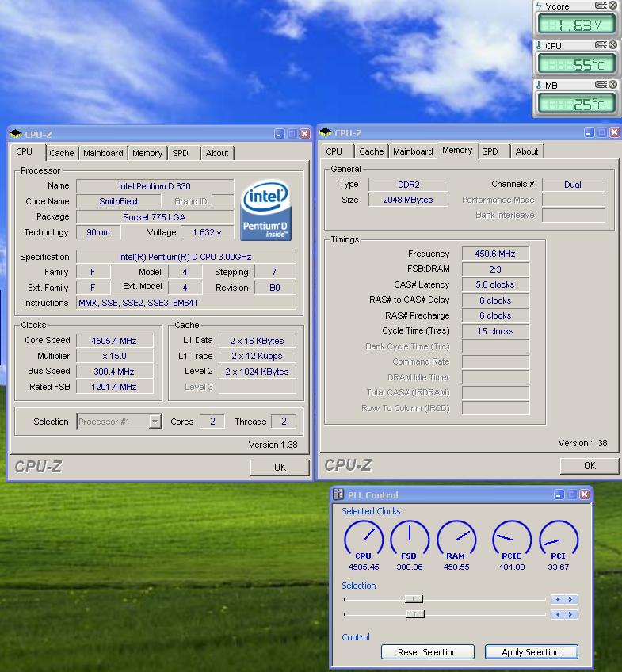
Task: Click the MB 25°C temperature display
Action: click(577, 104)
